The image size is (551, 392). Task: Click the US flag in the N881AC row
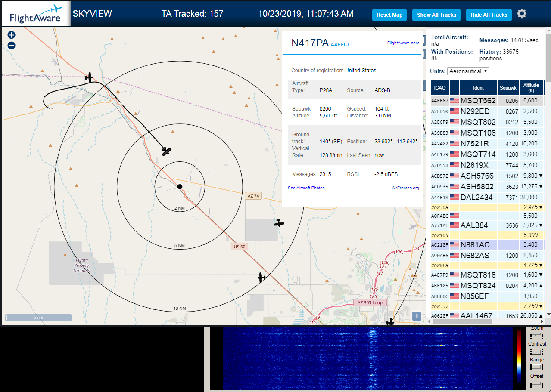tap(454, 245)
